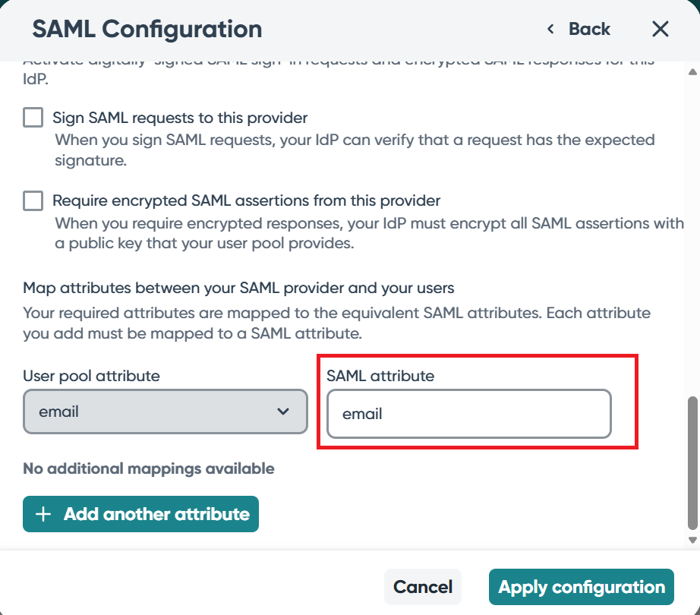Click the 'User pool attribute' field label
Viewport: 700px width, 615px height.
click(91, 376)
